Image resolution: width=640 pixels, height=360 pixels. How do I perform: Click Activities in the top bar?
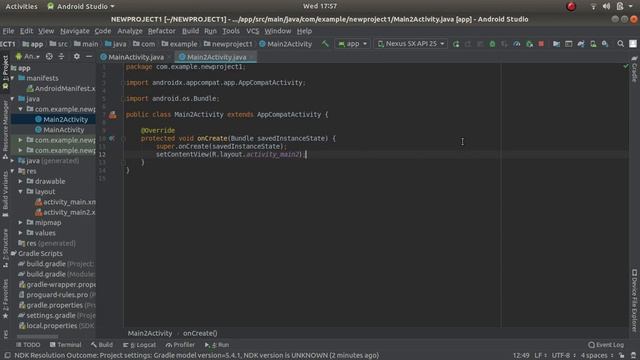coord(21,6)
